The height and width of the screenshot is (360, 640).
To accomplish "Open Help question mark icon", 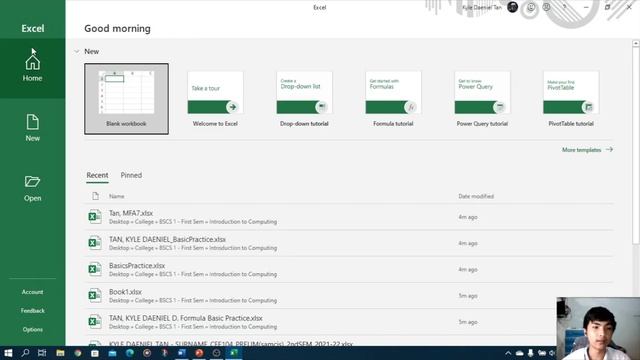I will (564, 7).
